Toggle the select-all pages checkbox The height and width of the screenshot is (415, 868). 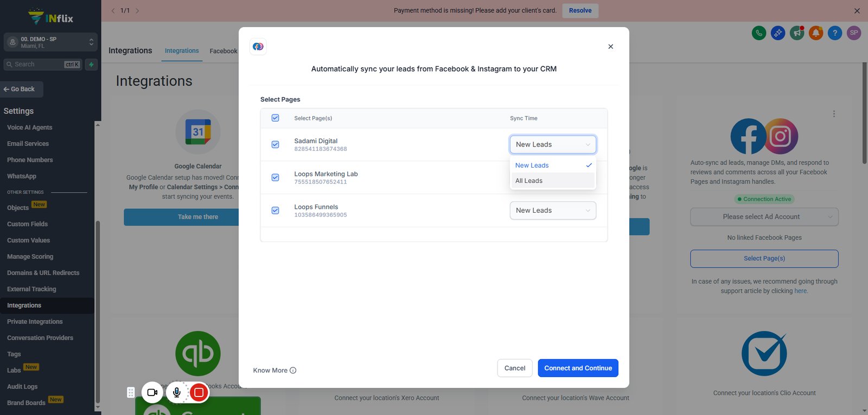[276, 118]
